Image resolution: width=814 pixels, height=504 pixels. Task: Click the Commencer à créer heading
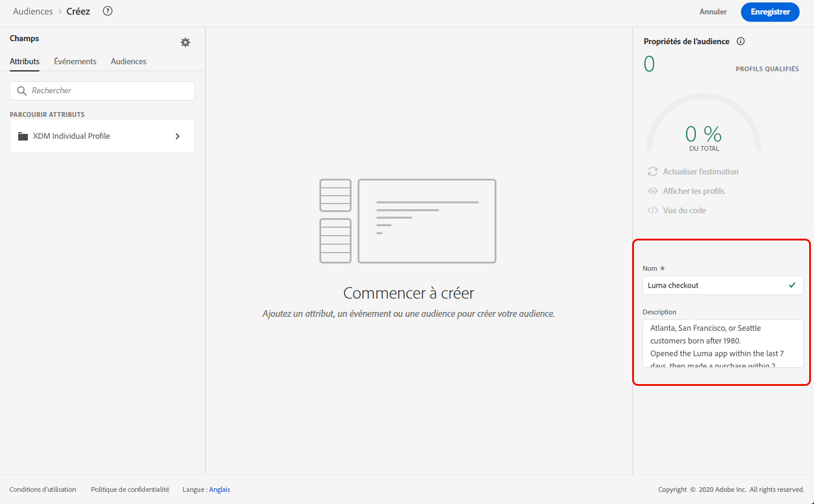tap(409, 293)
